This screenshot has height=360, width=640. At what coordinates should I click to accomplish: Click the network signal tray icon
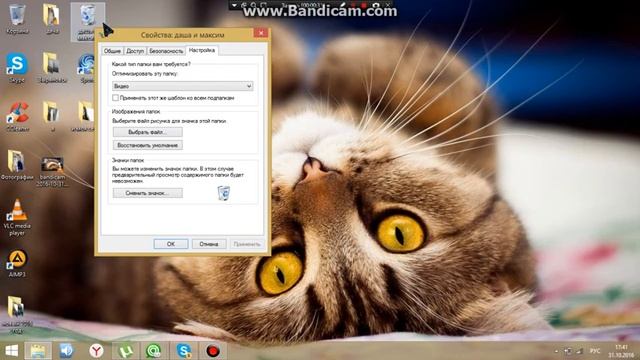[580, 351]
